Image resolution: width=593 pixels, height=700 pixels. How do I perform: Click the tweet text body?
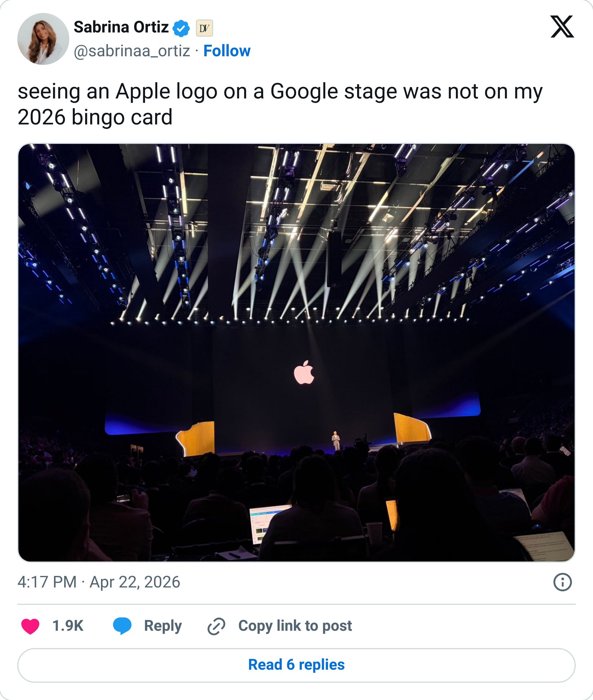(281, 104)
